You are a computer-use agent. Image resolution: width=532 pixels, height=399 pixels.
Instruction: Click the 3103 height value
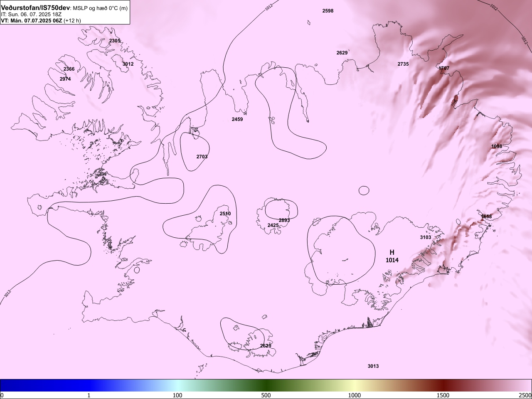(426, 237)
